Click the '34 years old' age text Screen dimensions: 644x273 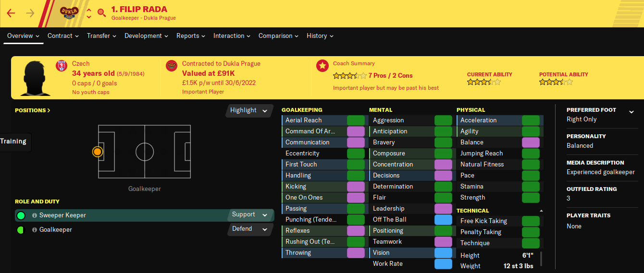(93, 73)
